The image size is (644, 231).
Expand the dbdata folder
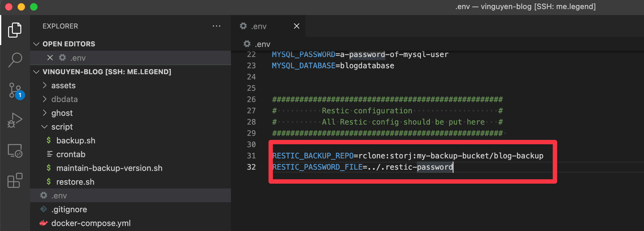(x=64, y=99)
